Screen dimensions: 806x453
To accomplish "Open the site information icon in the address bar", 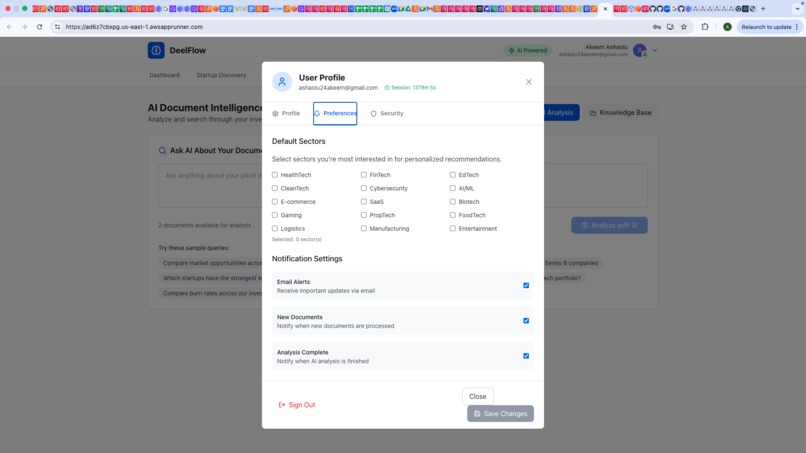I will (x=57, y=27).
